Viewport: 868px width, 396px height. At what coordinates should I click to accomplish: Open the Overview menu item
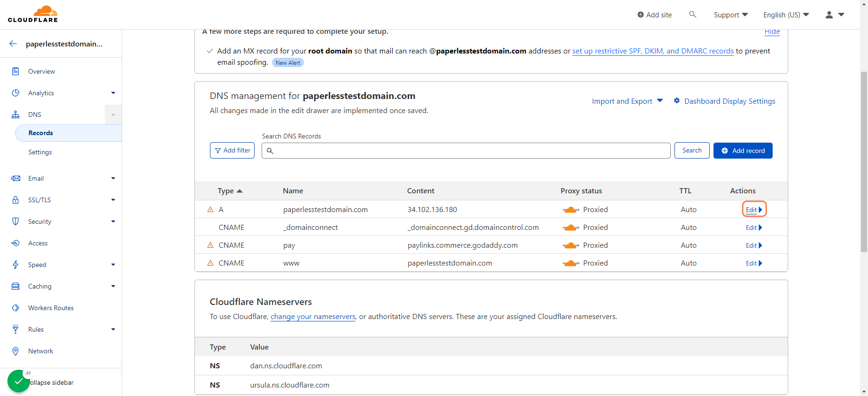tap(41, 71)
